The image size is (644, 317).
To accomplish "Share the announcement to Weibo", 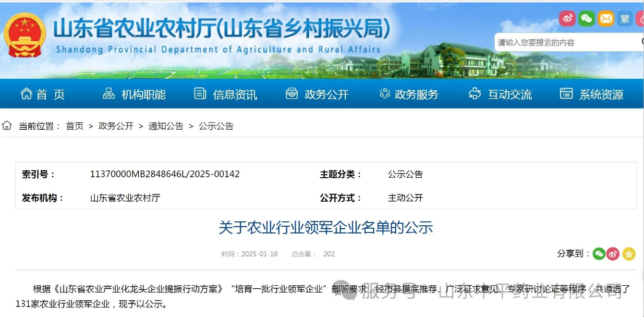I will [x=612, y=254].
